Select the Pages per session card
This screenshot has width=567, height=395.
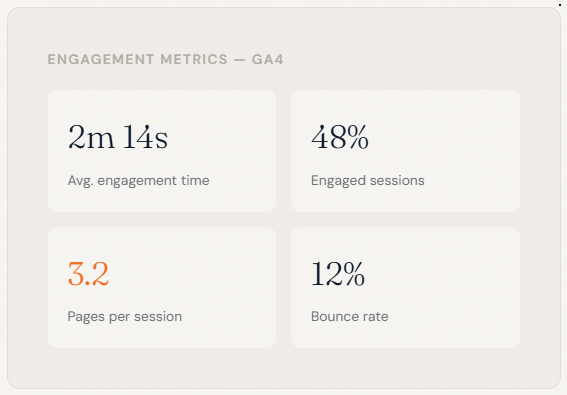tap(162, 288)
